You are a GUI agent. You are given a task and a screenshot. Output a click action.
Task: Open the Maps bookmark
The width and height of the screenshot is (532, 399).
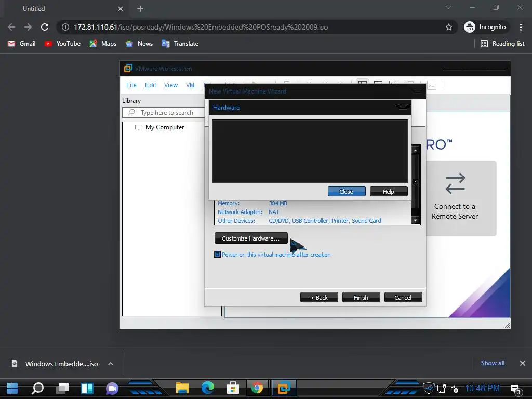pyautogui.click(x=103, y=44)
